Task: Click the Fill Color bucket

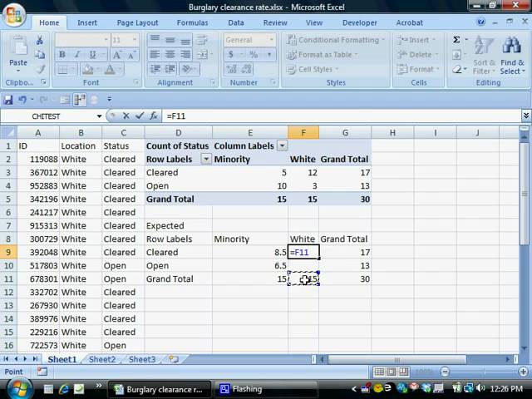Action: pos(87,70)
